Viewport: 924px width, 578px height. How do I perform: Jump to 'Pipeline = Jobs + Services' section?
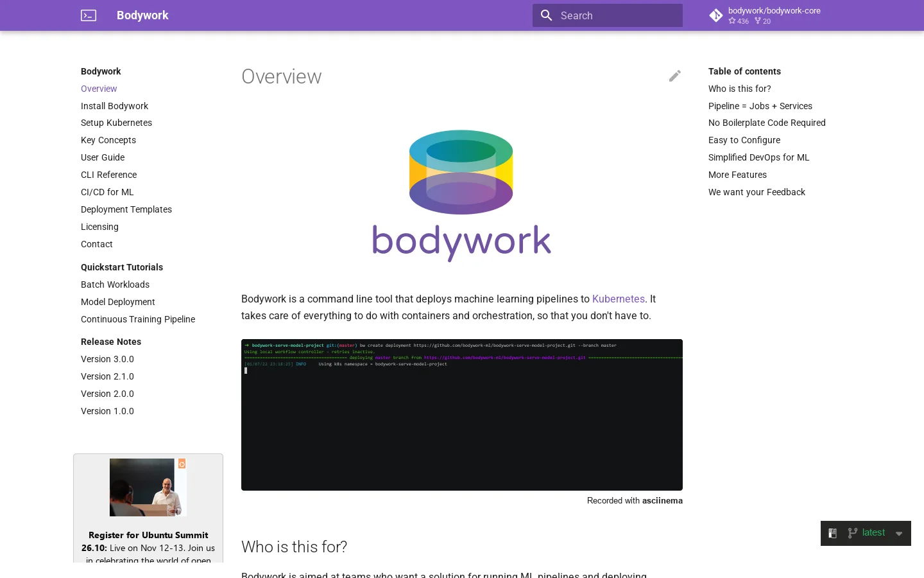coord(760,106)
